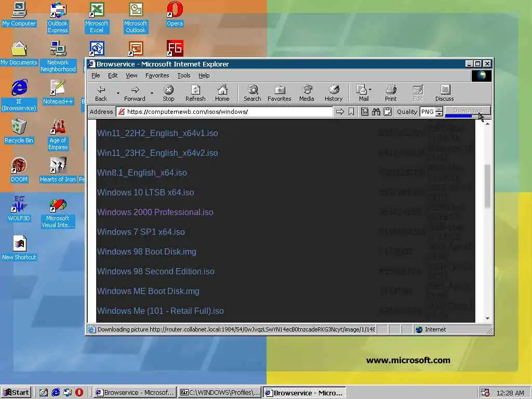Open the Favorites menu
Image resolution: width=532 pixels, height=399 pixels.
pos(157,75)
